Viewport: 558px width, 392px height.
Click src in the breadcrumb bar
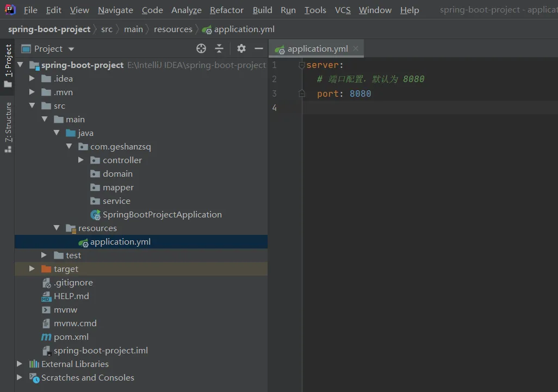tap(107, 29)
